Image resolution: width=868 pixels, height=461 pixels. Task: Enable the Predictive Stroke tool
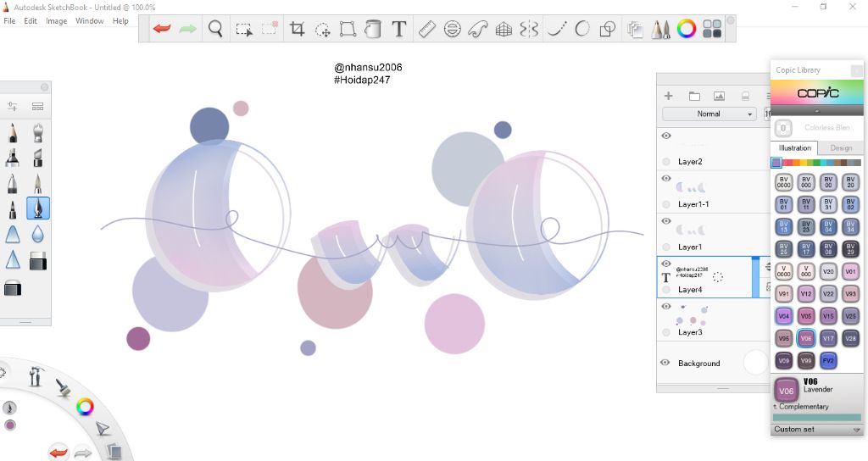[582, 29]
